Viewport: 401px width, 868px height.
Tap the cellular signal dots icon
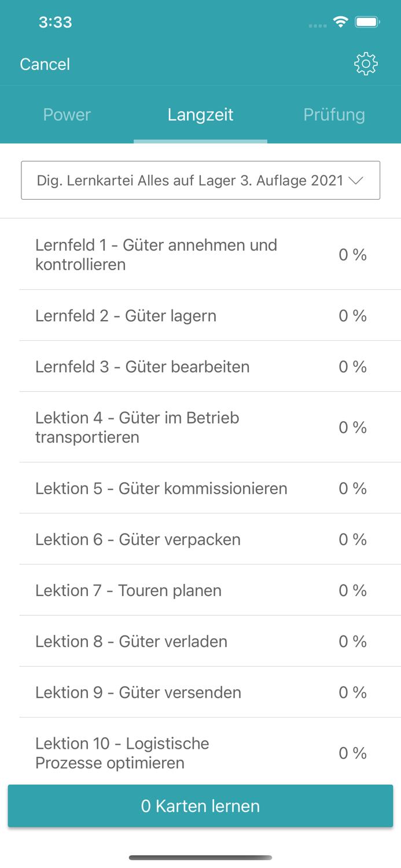point(317,24)
